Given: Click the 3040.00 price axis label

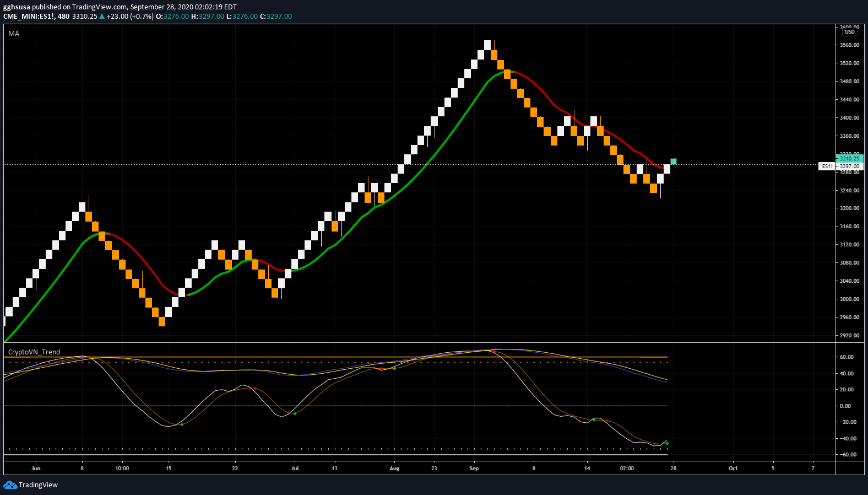Looking at the screenshot, I should click(x=849, y=281).
